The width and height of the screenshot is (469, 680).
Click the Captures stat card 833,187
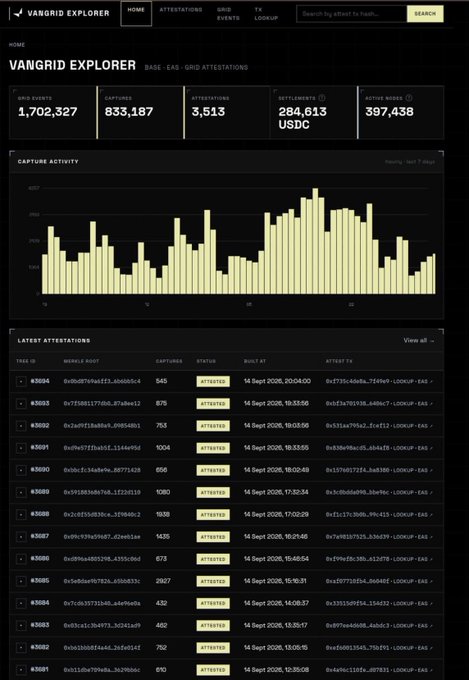[140, 112]
